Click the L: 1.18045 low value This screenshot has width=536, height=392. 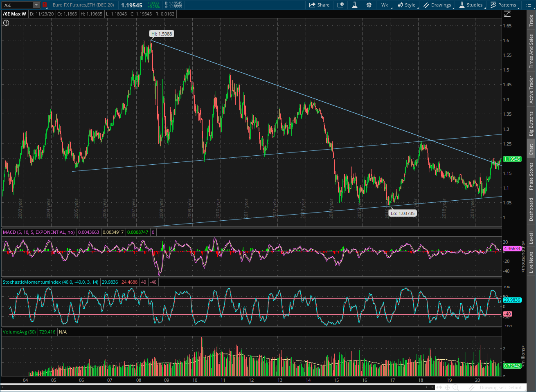point(117,14)
